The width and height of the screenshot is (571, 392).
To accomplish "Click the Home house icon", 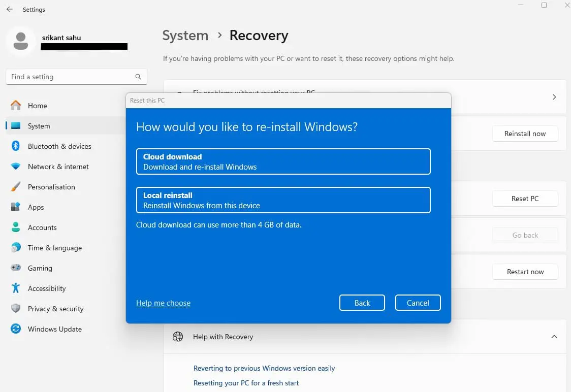I will 16,105.
